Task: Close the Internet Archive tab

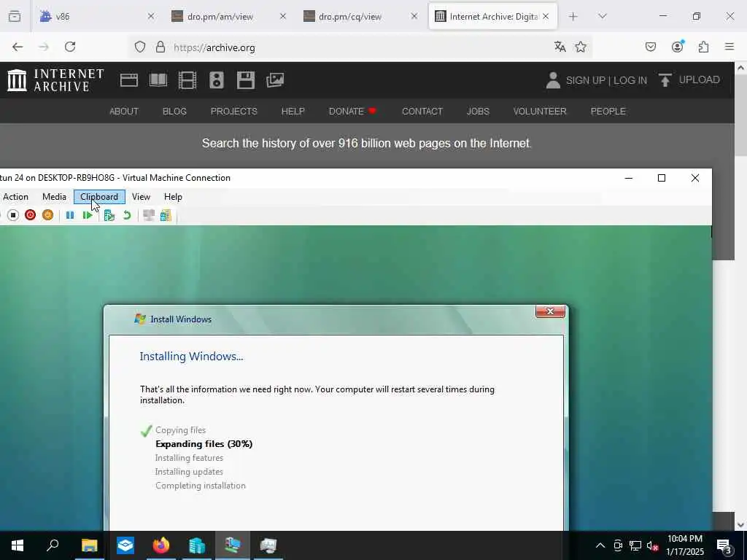Action: (546, 16)
